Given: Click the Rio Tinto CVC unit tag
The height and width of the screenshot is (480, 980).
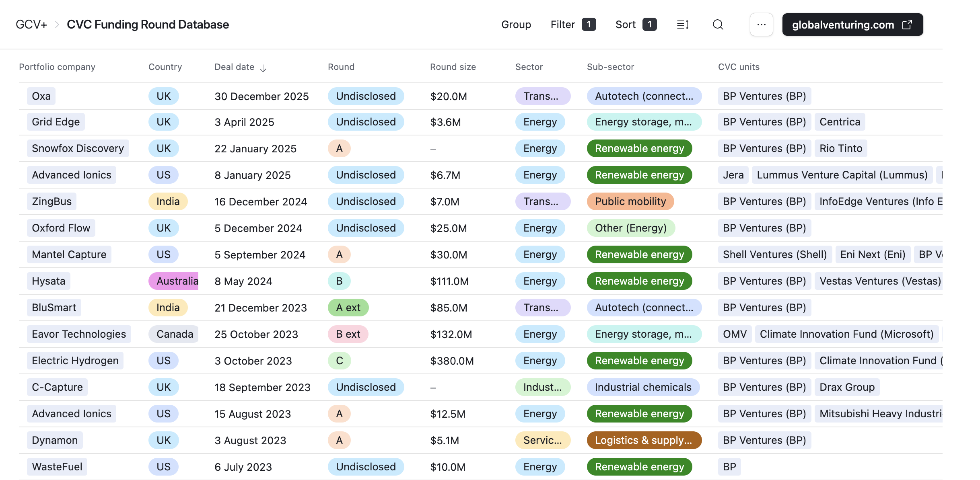Looking at the screenshot, I should (x=840, y=148).
